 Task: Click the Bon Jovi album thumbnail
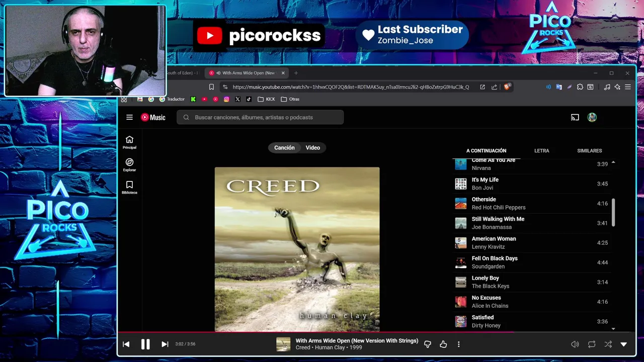[x=461, y=184]
